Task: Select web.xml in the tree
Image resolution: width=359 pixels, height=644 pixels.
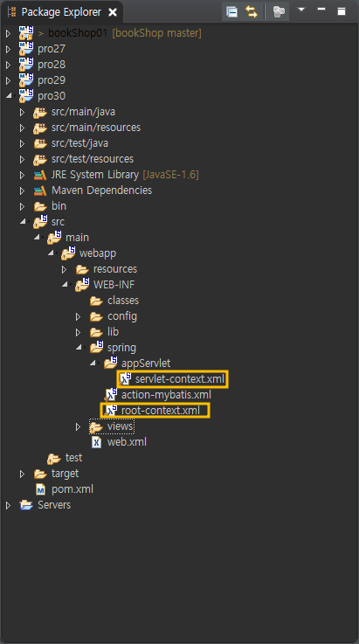Action: pos(127,442)
